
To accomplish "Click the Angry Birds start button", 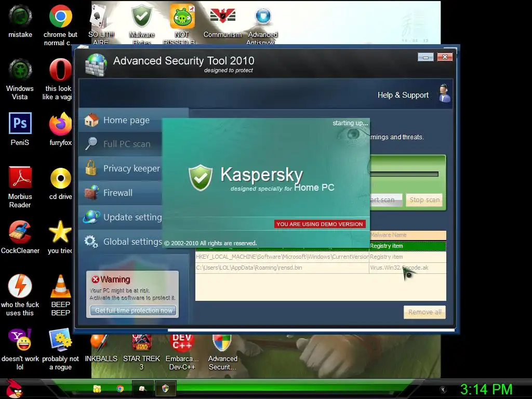I will 15,389.
